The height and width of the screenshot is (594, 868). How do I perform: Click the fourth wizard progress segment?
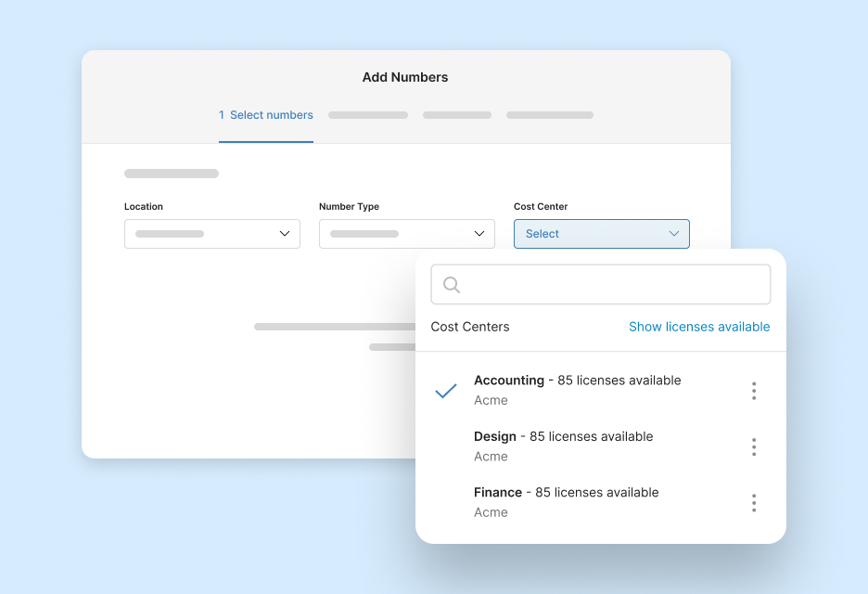[x=549, y=114]
